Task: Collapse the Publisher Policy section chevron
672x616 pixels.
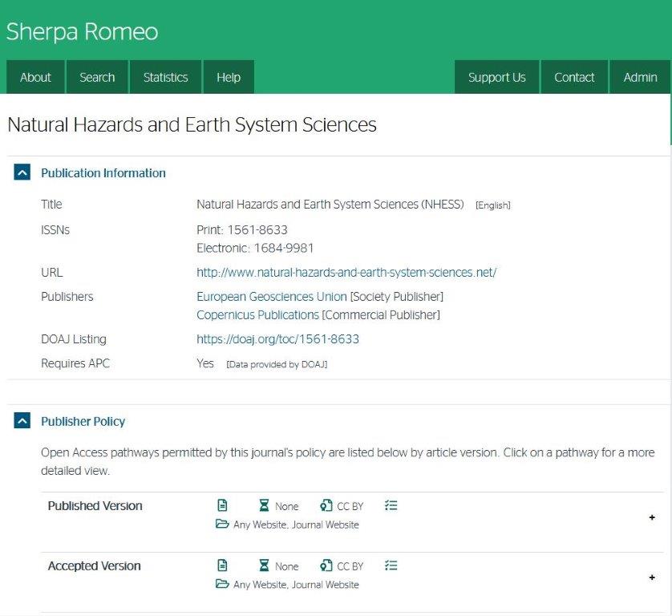Action: coord(22,421)
